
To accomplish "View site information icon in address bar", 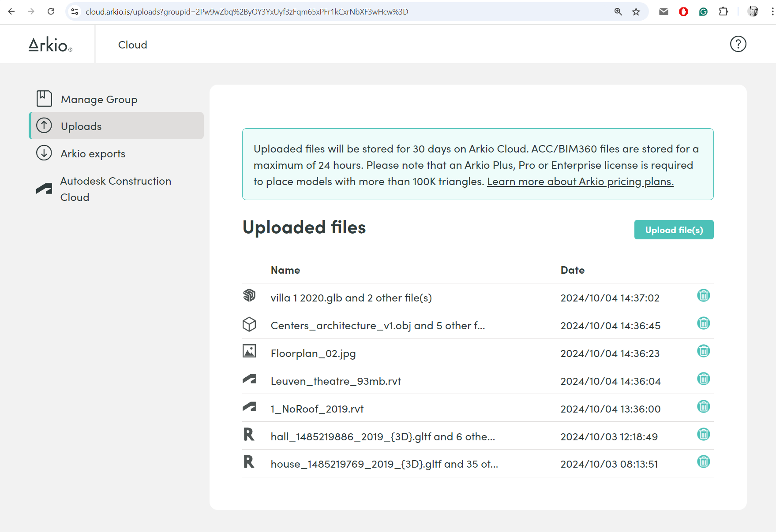I will (x=75, y=12).
